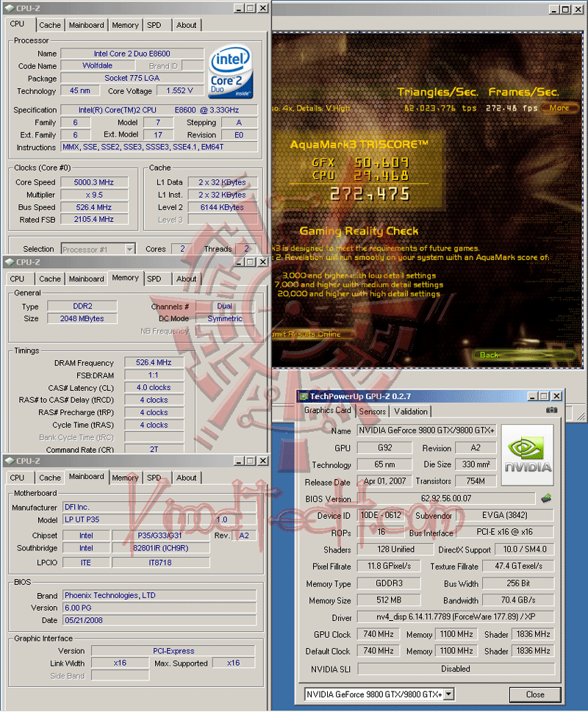Open the graphics card selector dropdown in GPU-Z
This screenshot has width=588, height=712.
(x=448, y=694)
